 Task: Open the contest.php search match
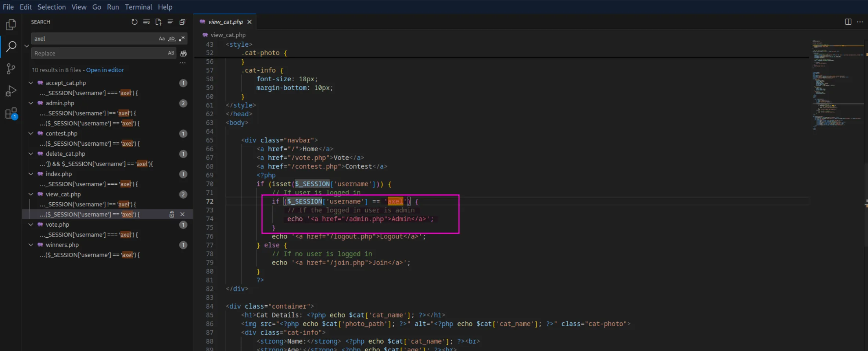click(x=90, y=143)
